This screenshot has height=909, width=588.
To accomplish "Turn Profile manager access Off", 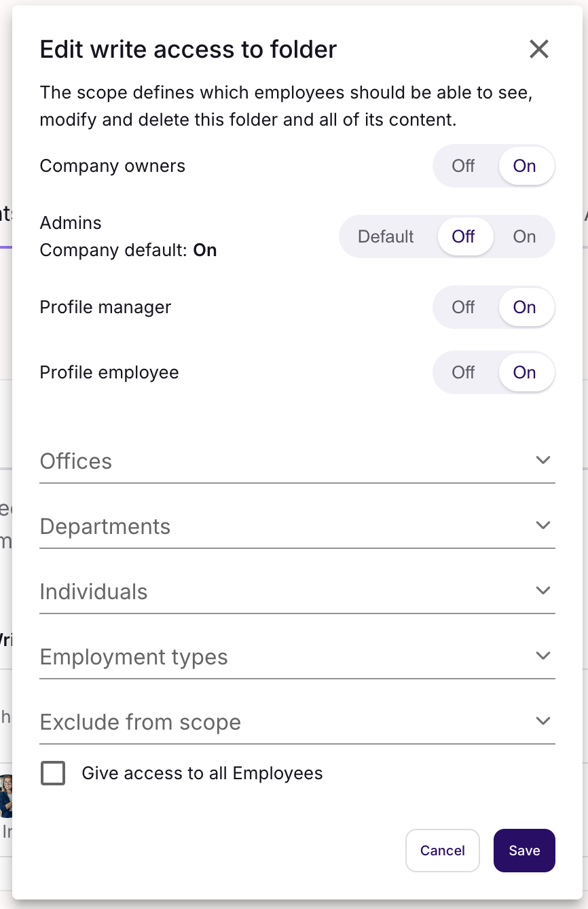I will coord(463,307).
